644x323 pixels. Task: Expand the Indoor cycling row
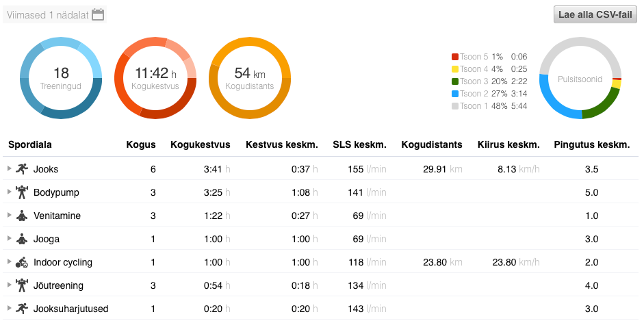coord(9,261)
